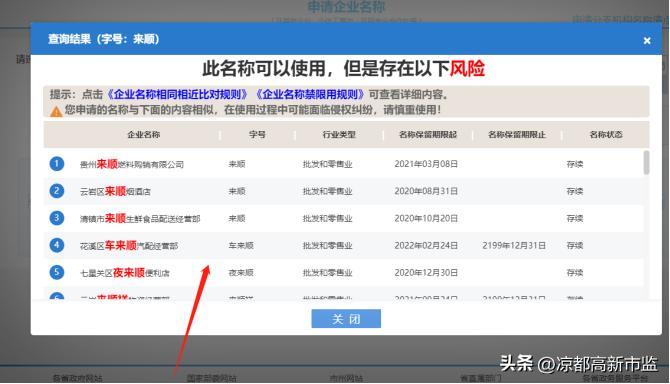This screenshot has height=384, width=670.
Task: Click the orange warning triangle icon
Action: click(56, 111)
